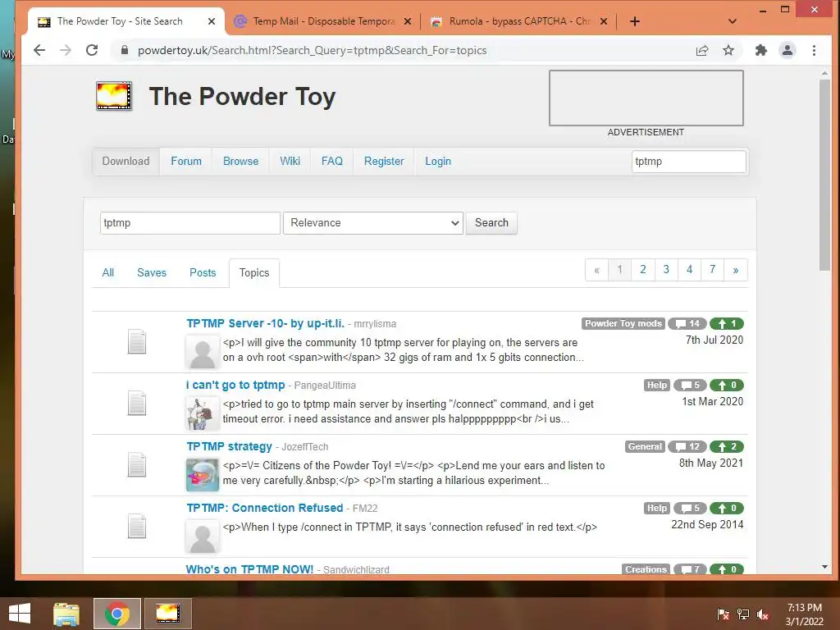
Task: Click the Action Center flag tray icon
Action: 723,614
